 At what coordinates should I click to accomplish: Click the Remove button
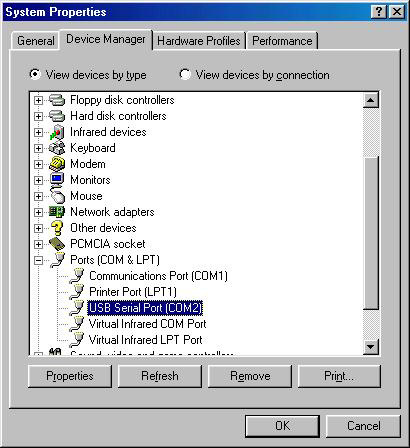click(250, 376)
